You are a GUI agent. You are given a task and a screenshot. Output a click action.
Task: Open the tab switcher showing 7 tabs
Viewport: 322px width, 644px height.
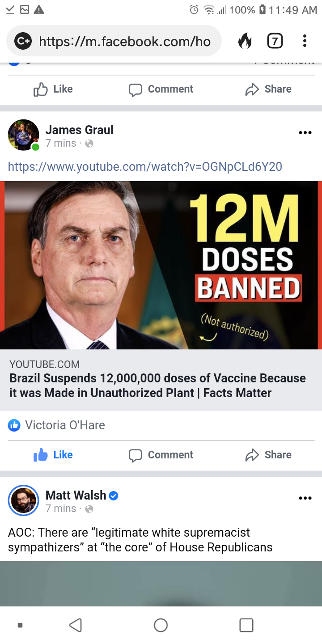275,41
